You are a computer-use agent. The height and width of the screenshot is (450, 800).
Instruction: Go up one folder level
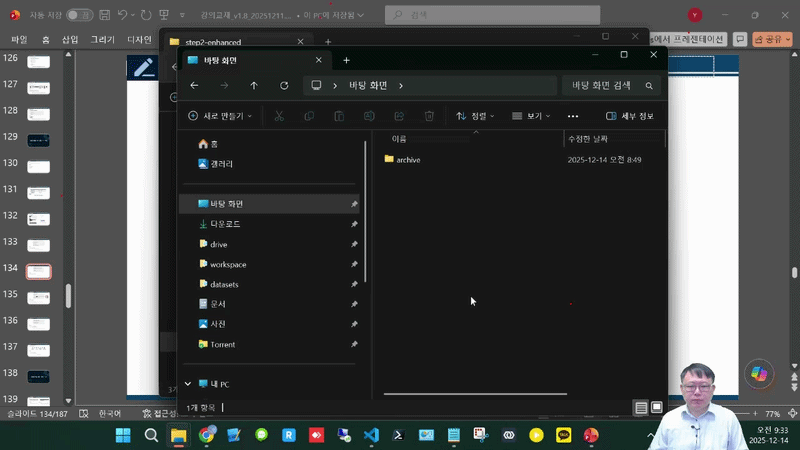point(254,86)
